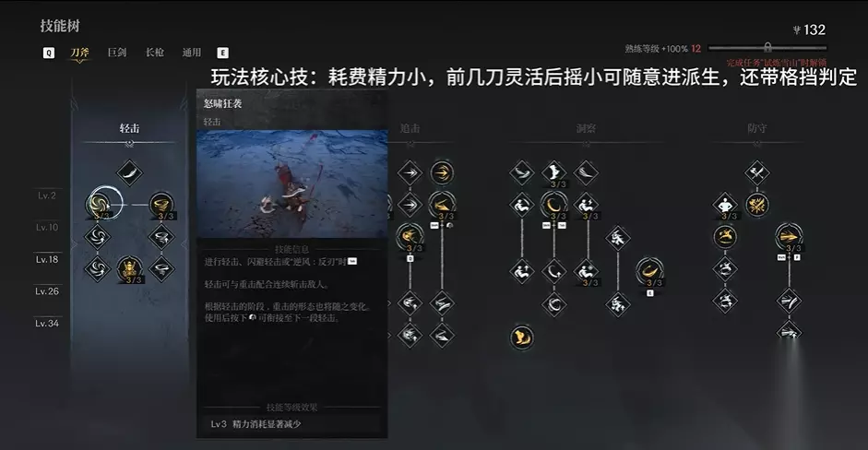Switch to the 巨剑 weapon tab
The height and width of the screenshot is (450, 868).
pyautogui.click(x=117, y=52)
